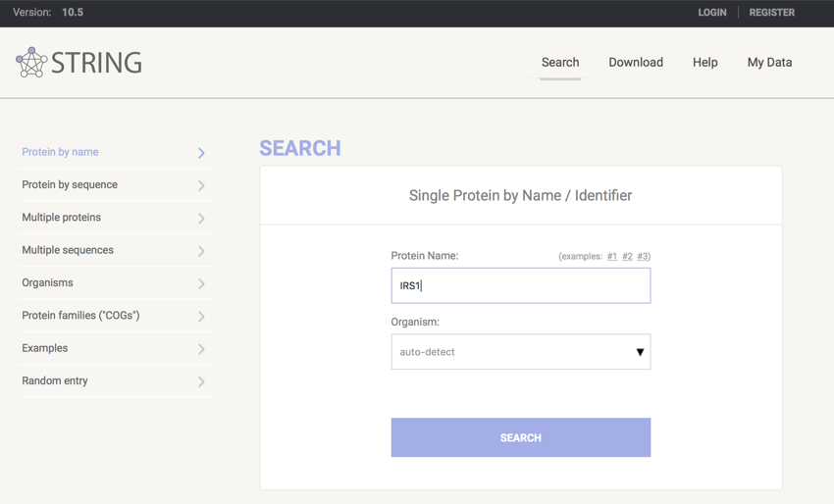Load example #3 protein name
The image size is (834, 504).
pos(643,257)
